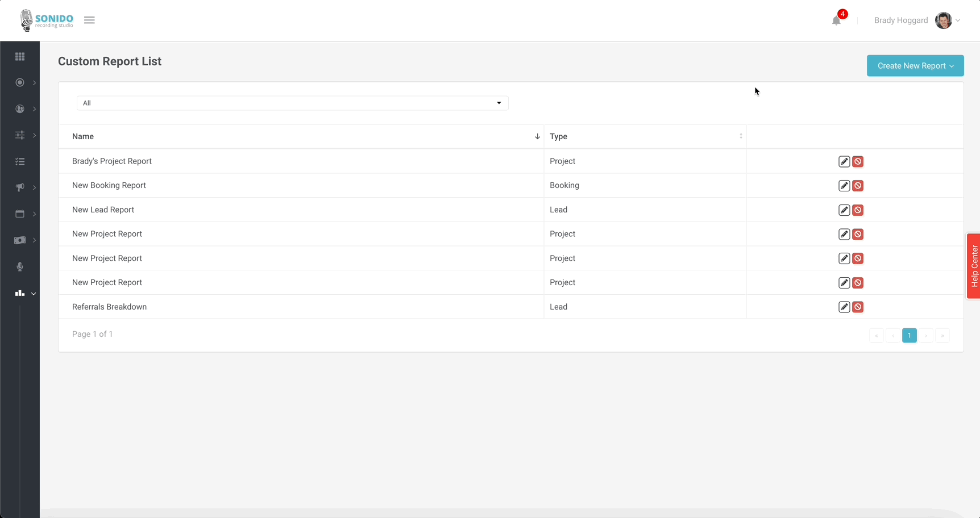
Task: Expand the Create New Report dropdown
Action: point(915,66)
